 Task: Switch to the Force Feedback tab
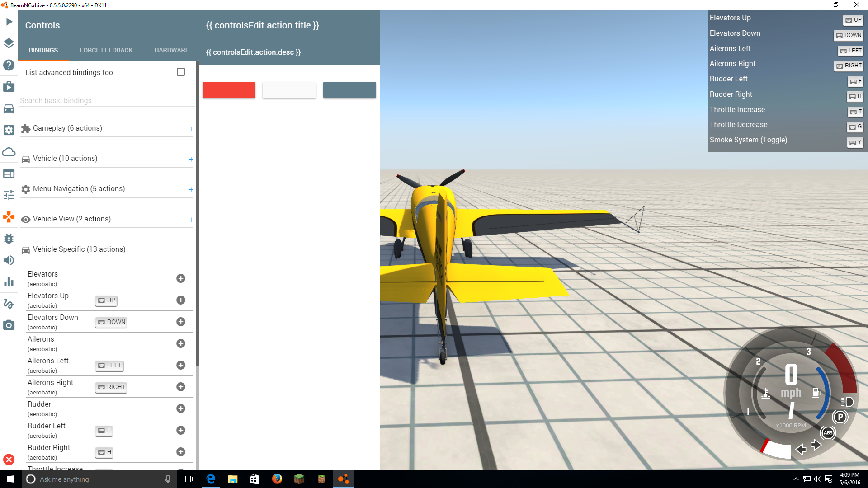106,50
